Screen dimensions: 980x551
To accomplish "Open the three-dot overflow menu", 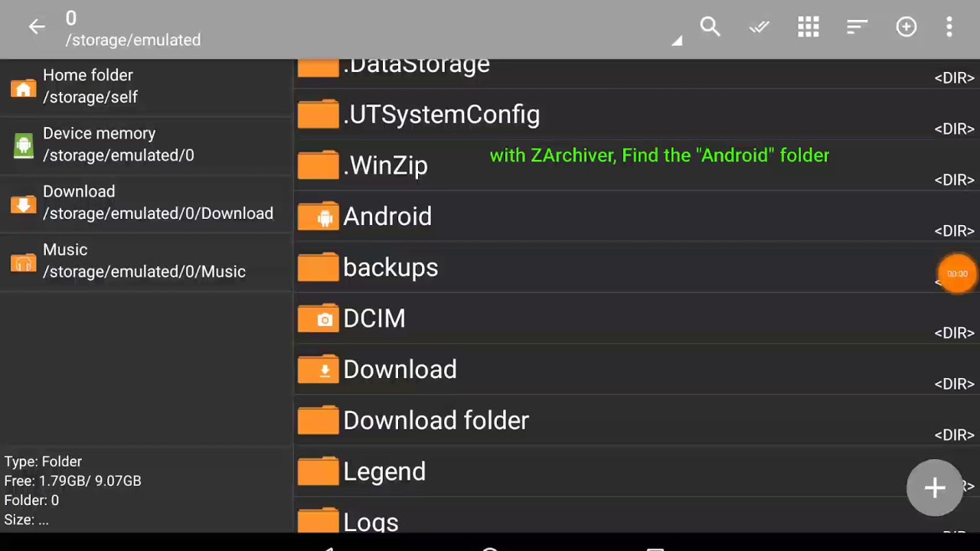I will coord(949,28).
